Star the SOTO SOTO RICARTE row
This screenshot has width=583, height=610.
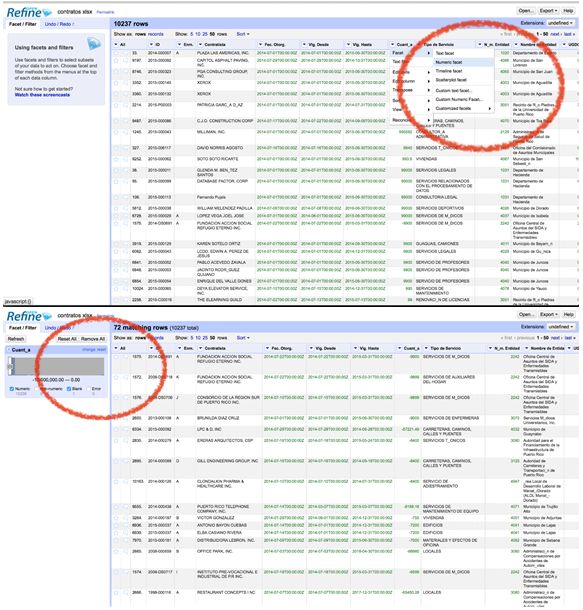point(116,160)
